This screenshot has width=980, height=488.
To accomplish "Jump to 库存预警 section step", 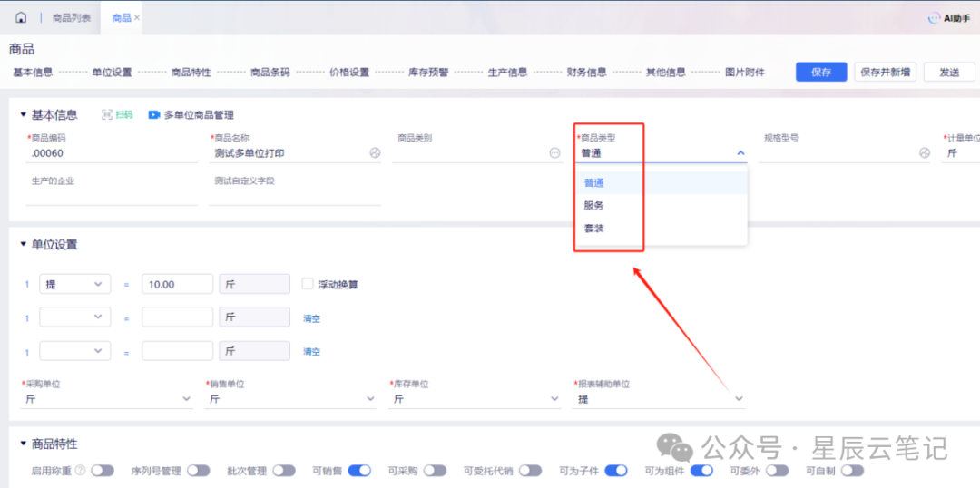I will [x=428, y=72].
